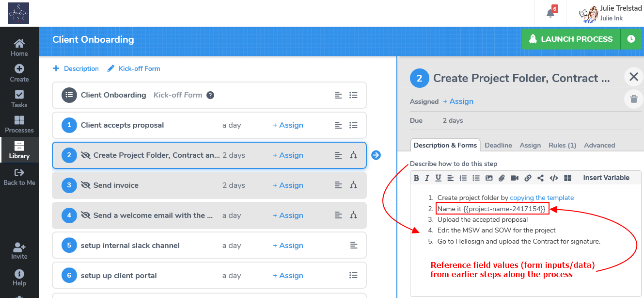Viewport: 644px width, 298px height.
Task: Open the Insert Variable dropdown
Action: [x=606, y=178]
